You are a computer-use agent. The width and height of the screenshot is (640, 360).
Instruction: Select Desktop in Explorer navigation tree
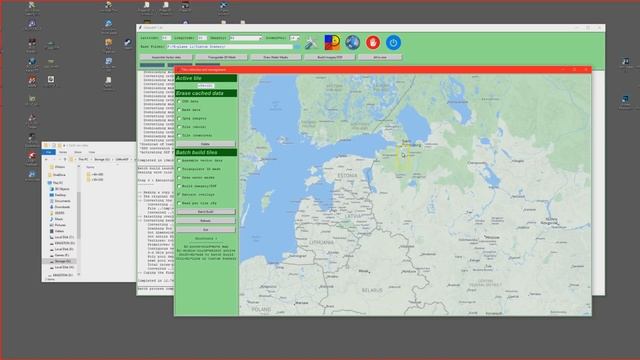60,195
